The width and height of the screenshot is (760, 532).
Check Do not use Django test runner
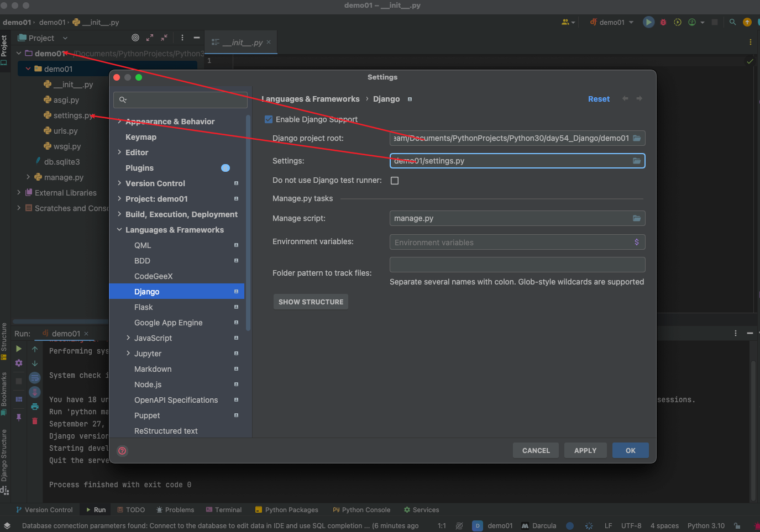[395, 181]
